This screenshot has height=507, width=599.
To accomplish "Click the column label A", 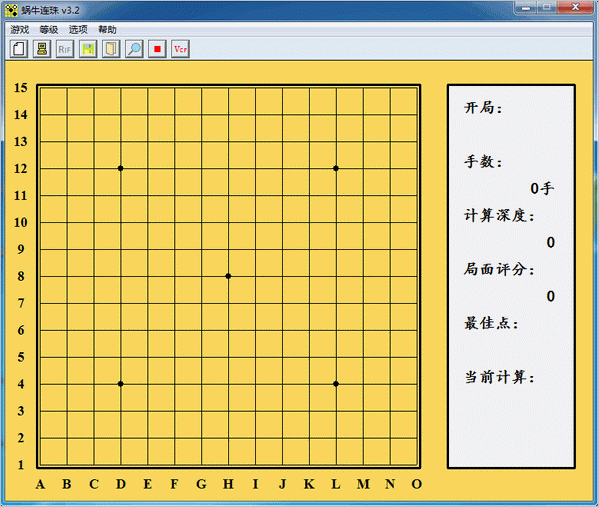I will 40,484.
